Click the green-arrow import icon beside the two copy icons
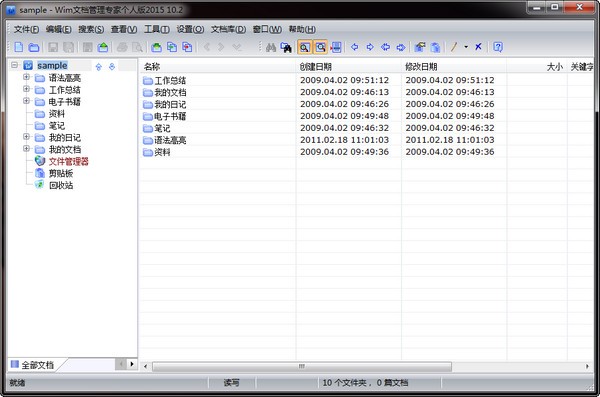The width and height of the screenshot is (600, 397). [x=156, y=47]
